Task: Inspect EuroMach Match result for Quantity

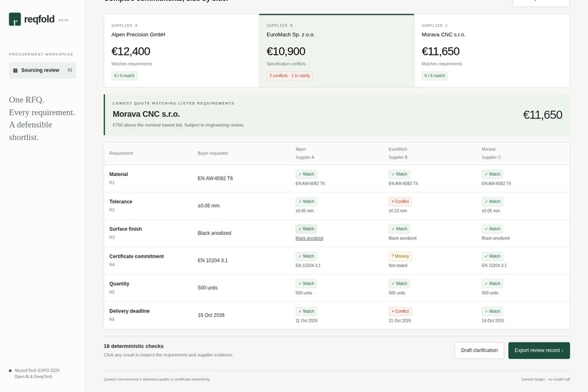Action: 399,283
